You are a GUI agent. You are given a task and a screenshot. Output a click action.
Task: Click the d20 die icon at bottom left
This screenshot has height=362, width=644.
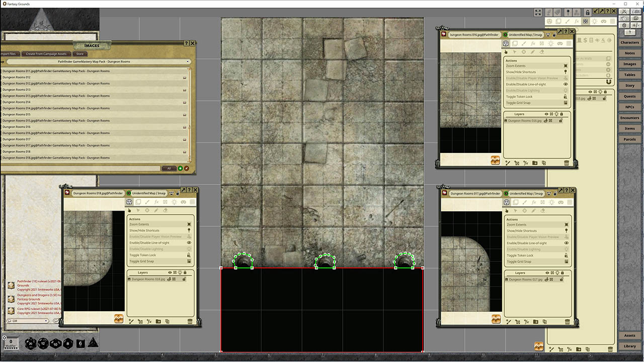pos(31,343)
